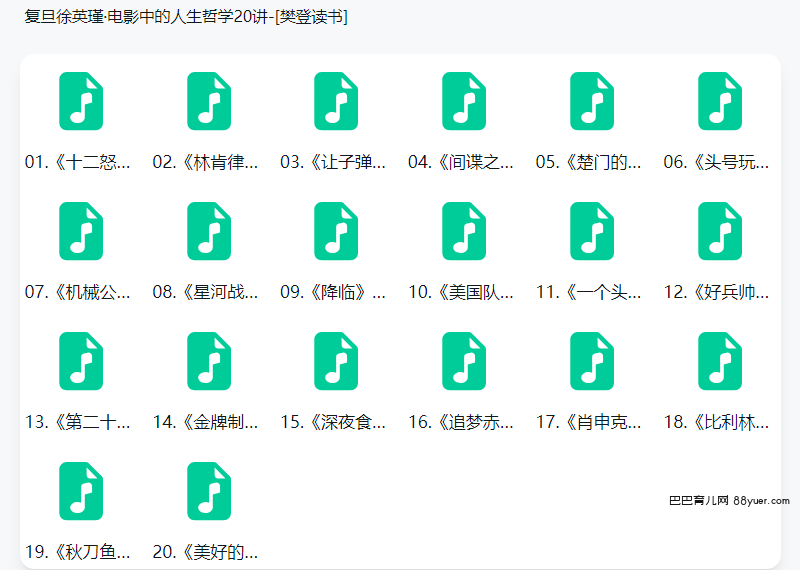The height and width of the screenshot is (570, 800).
Task: Open the audio file icon for 19.《秋刀鱼...
Action: [81, 491]
